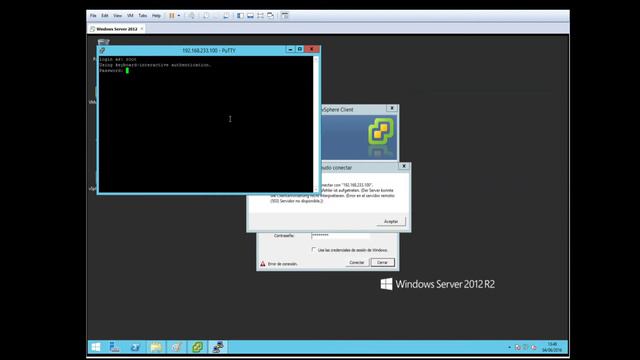
Task: Click the Contraseña password field
Action: click(x=340, y=236)
